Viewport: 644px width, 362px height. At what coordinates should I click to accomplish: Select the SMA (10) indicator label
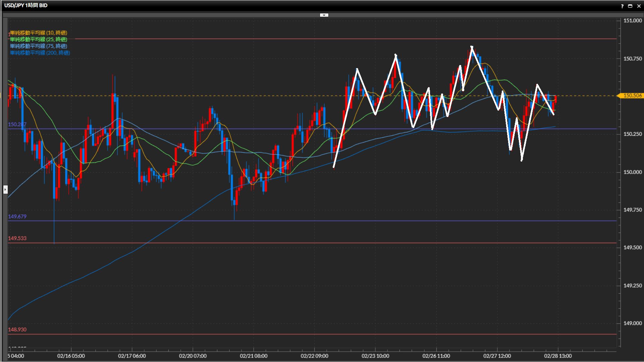click(38, 33)
